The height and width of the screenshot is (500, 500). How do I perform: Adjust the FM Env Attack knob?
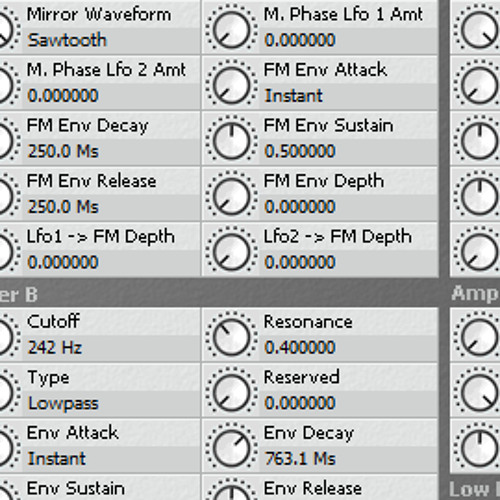click(x=231, y=84)
